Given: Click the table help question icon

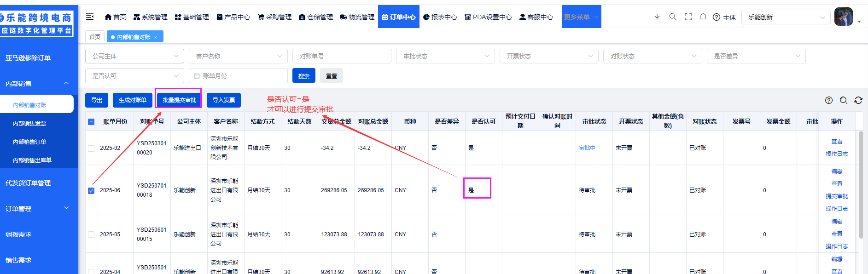Looking at the screenshot, I should 829,100.
